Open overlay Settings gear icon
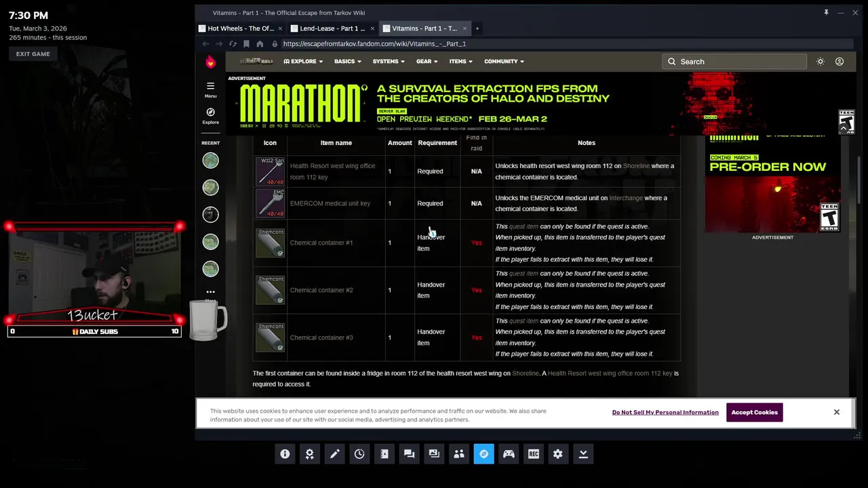 (558, 454)
